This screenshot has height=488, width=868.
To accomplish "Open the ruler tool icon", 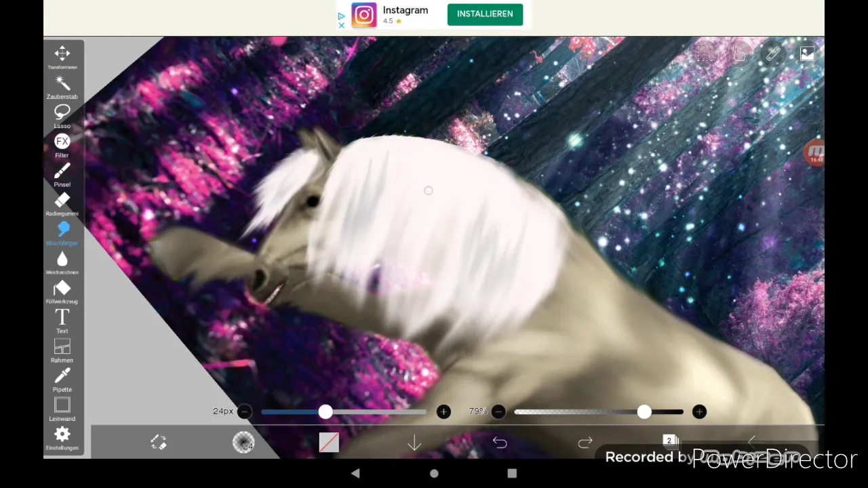I will click(x=773, y=54).
